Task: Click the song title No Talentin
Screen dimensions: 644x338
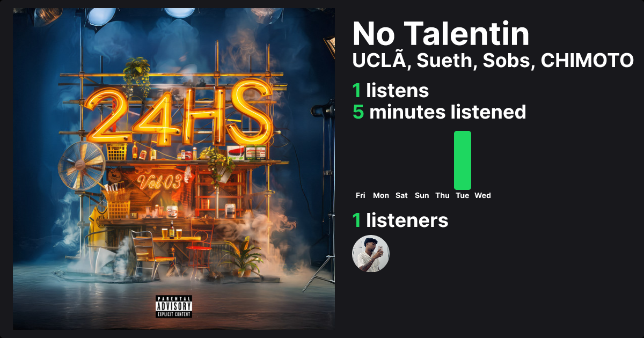Action: (441, 34)
